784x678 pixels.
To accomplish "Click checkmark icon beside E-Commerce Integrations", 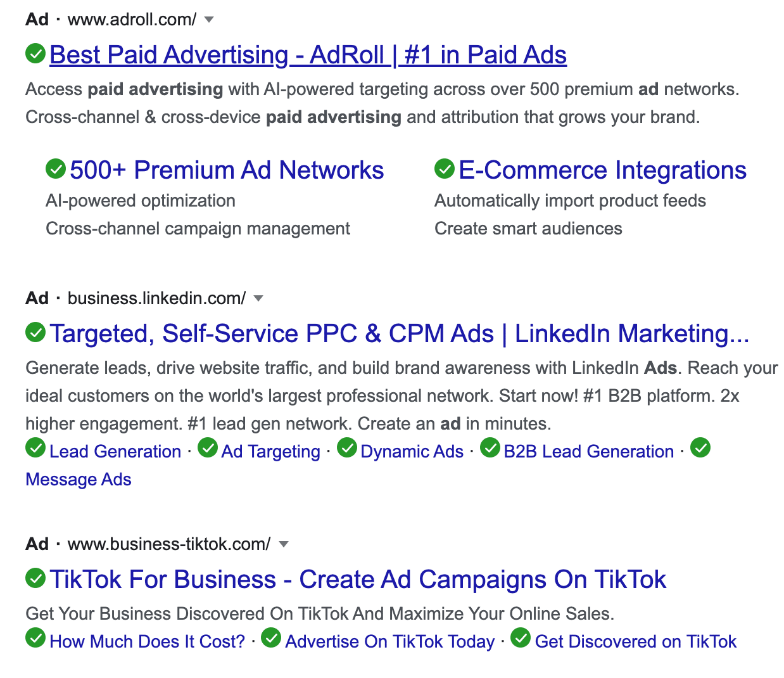I will click(x=445, y=169).
